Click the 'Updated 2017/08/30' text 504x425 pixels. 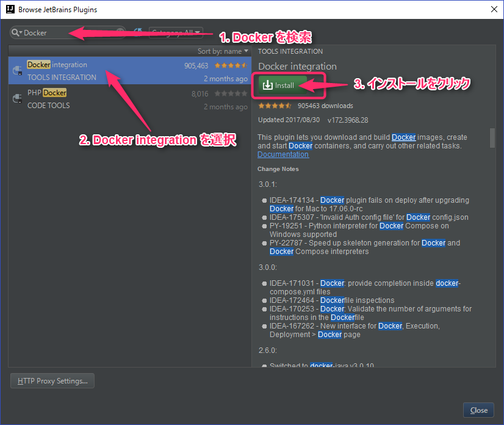click(289, 120)
